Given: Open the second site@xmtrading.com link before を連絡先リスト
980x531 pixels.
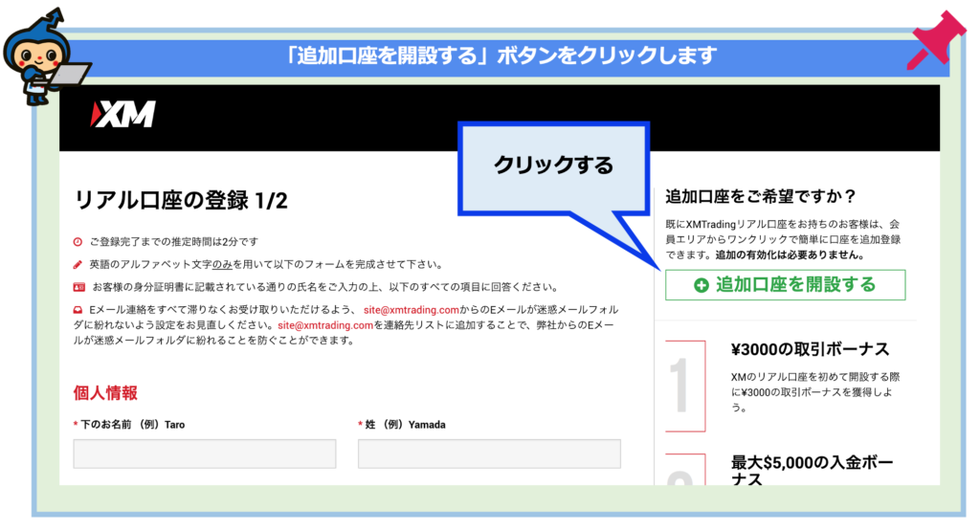Looking at the screenshot, I should pyautogui.click(x=325, y=325).
